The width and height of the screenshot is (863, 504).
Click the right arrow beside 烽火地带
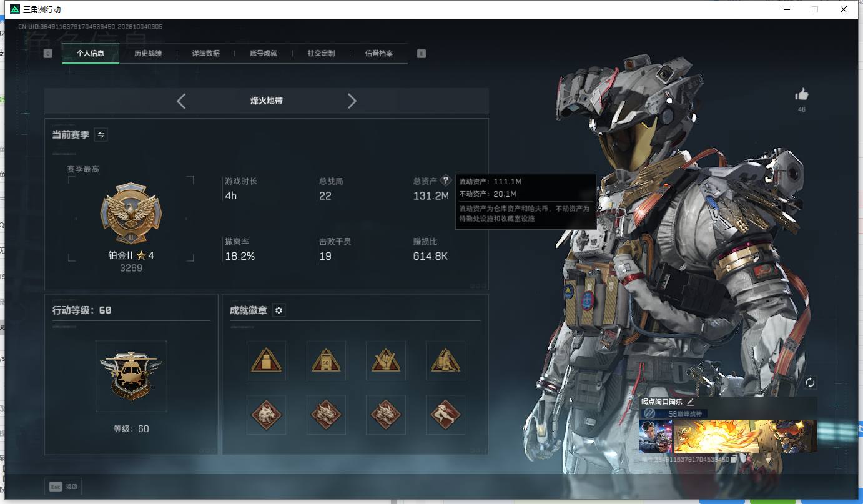[x=352, y=101]
